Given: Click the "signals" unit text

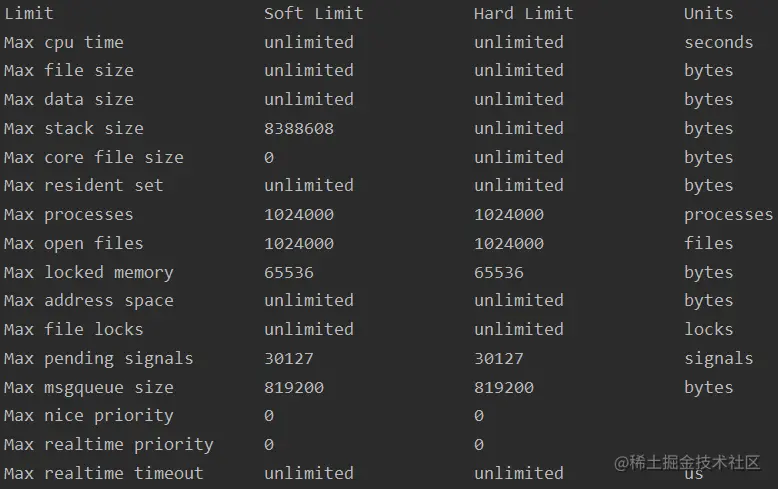Looking at the screenshot, I should [718, 358].
